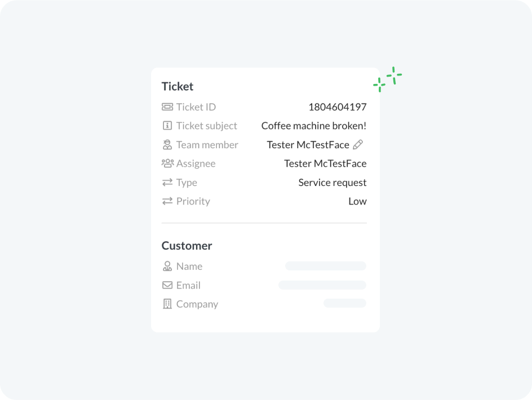The image size is (532, 400).
Task: Select the ticket ID number 1804604197
Action: tap(338, 107)
